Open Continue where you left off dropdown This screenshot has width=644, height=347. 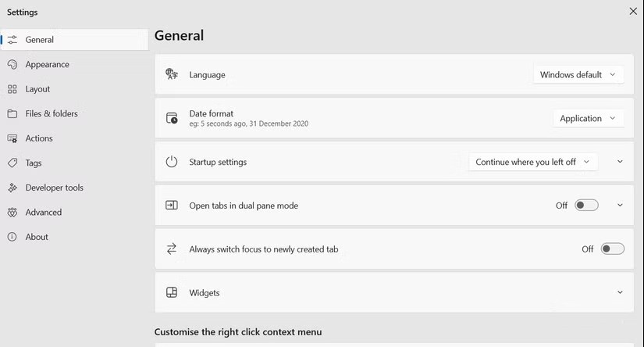(532, 162)
